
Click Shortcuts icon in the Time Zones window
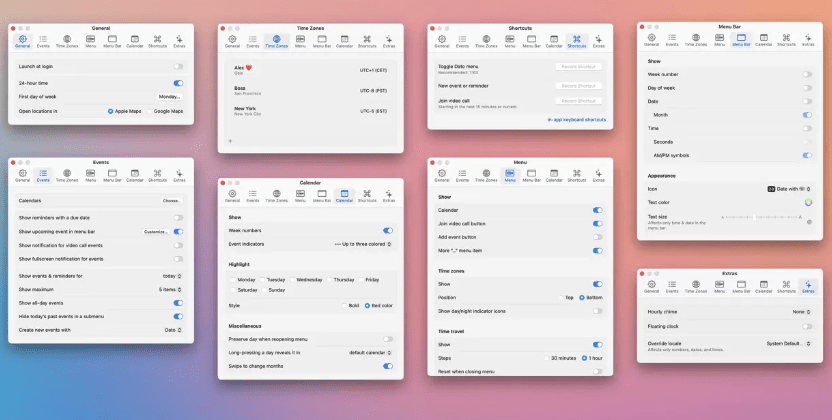(367, 41)
